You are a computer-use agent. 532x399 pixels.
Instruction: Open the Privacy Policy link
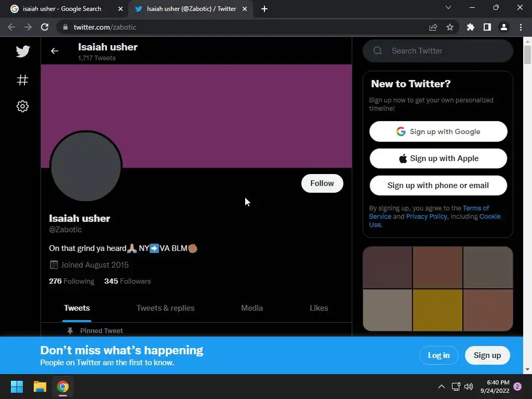(427, 217)
